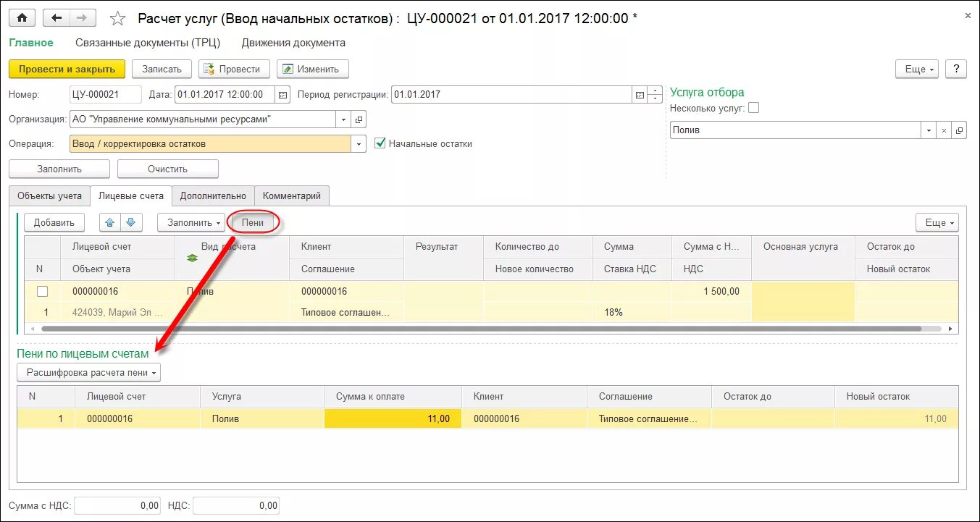Toggle Начальные остатки checkbox
Image resolution: width=980 pixels, height=522 pixels.
380,143
